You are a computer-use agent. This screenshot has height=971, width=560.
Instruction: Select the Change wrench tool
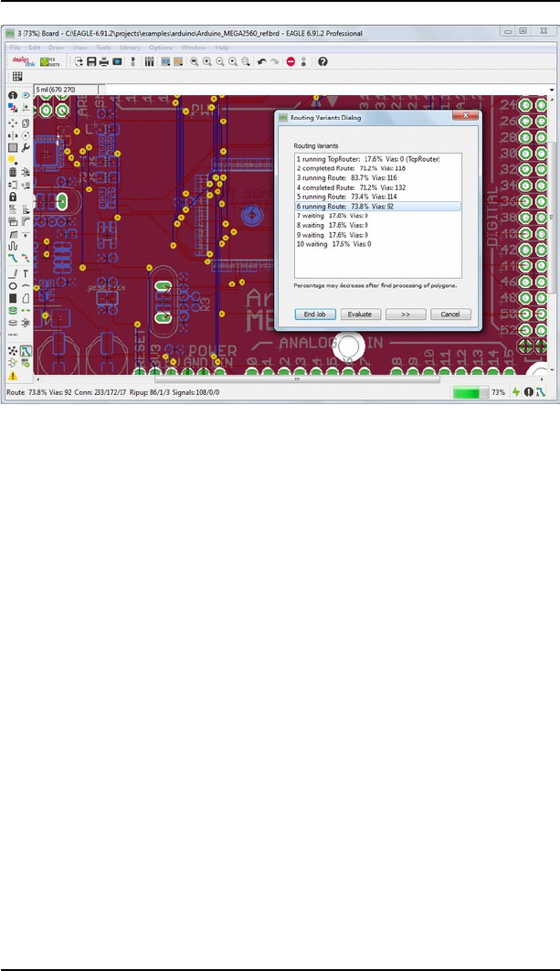point(26,147)
